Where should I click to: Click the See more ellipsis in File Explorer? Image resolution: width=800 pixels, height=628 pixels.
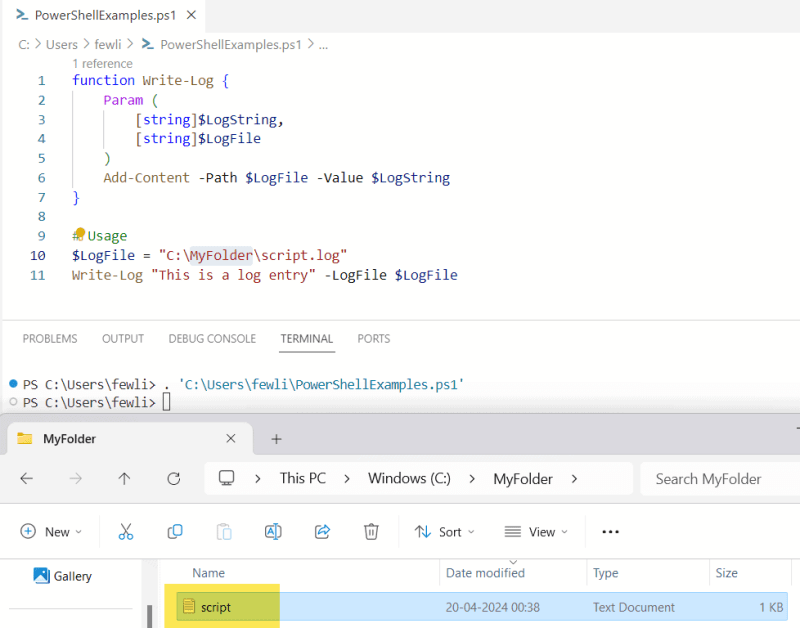(x=610, y=531)
